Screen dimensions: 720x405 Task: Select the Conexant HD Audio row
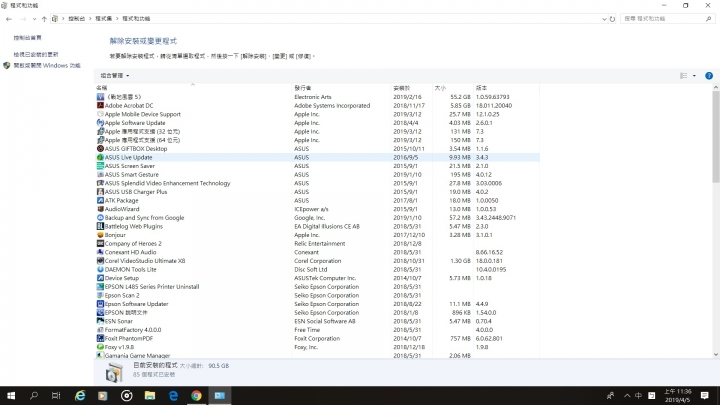tap(318, 252)
